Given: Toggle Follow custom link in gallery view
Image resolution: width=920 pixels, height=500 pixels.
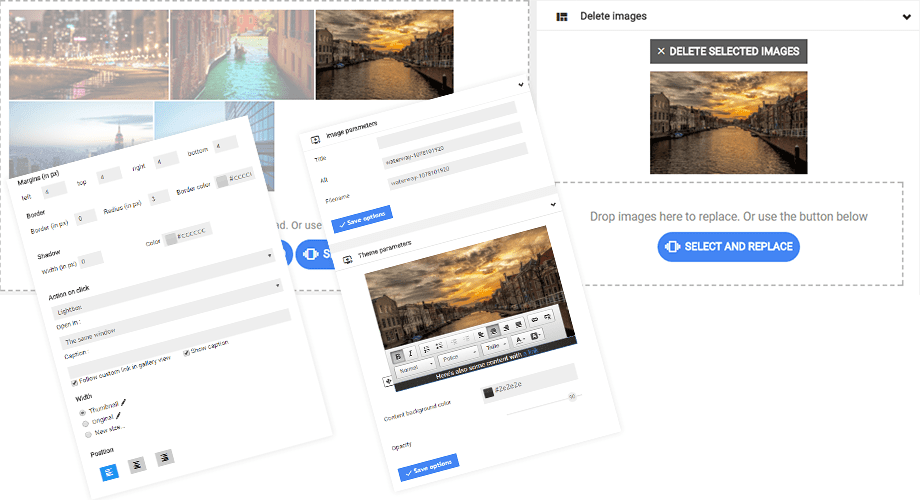Looking at the screenshot, I should pos(76,381).
